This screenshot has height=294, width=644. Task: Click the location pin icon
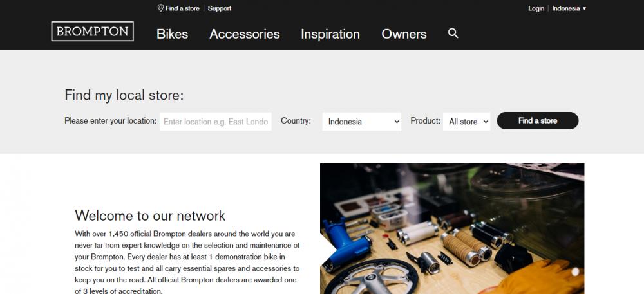pyautogui.click(x=160, y=8)
